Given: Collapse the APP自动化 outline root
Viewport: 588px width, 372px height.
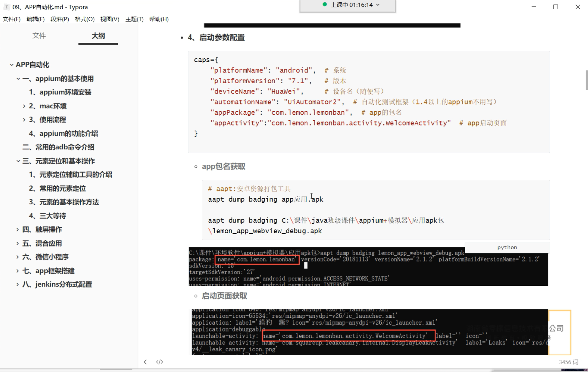Looking at the screenshot, I should [x=11, y=65].
